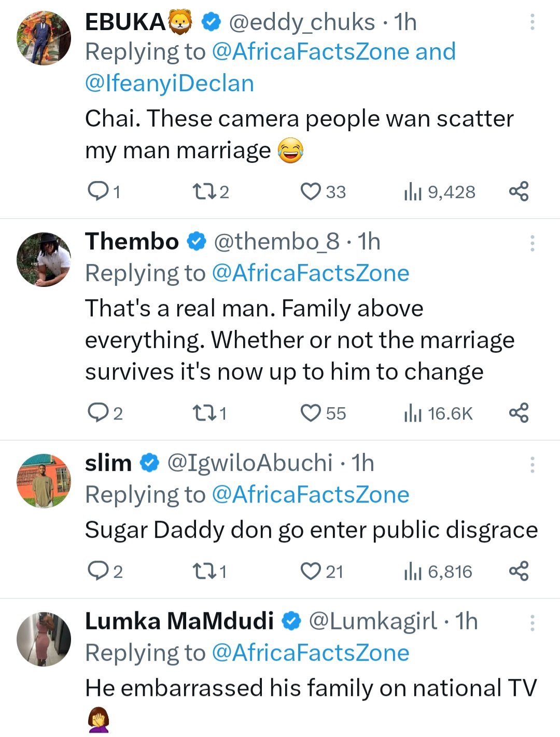Viewport: 560px width, 737px height.
Task: Open more options on Lumka MaMdudi's tweet
Action: pos(532,623)
